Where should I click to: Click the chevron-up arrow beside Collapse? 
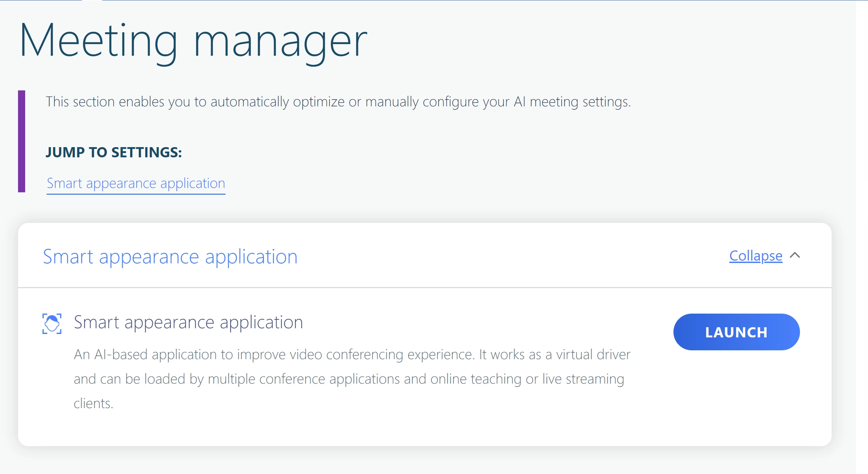click(x=795, y=256)
